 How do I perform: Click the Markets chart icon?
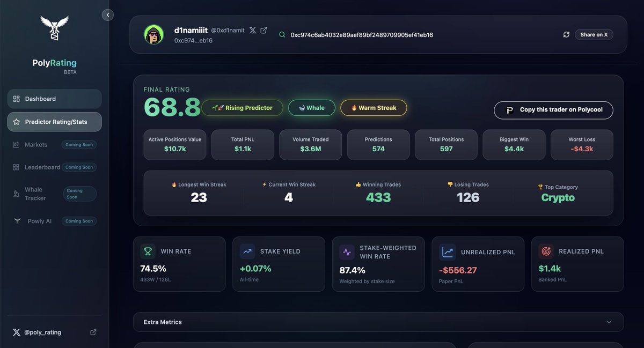tap(16, 145)
